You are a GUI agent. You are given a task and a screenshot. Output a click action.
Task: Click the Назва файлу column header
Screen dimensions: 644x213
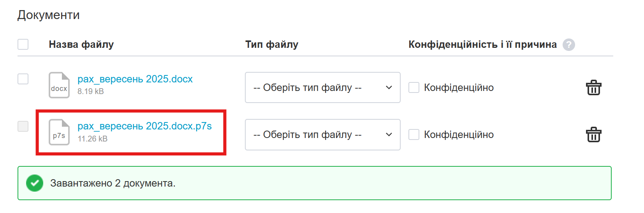[81, 44]
